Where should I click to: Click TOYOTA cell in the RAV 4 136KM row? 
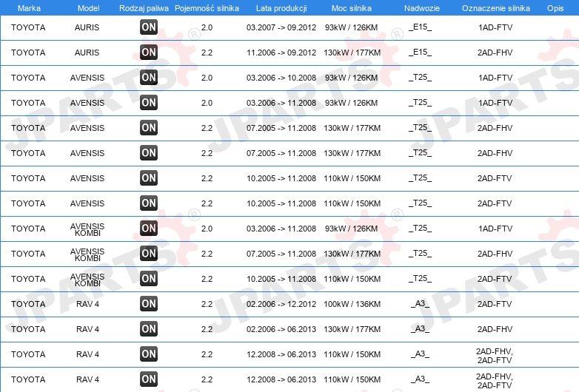pyautogui.click(x=28, y=304)
